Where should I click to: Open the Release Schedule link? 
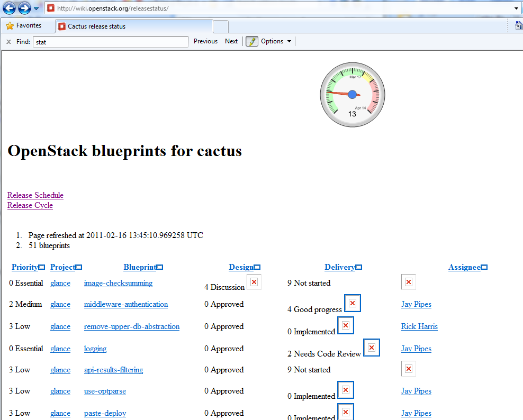click(35, 195)
